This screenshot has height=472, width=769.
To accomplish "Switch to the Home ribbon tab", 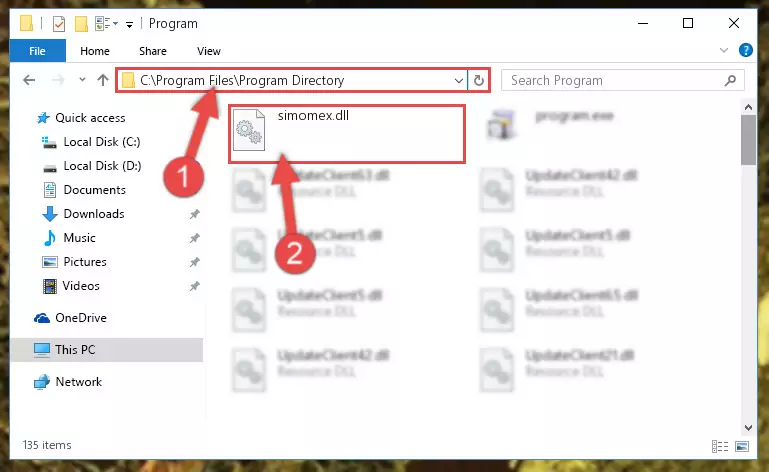I will pyautogui.click(x=95, y=51).
